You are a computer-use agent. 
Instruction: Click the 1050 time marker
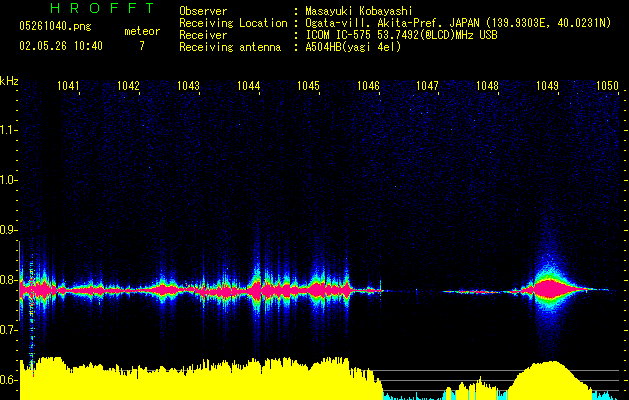pyautogui.click(x=607, y=85)
